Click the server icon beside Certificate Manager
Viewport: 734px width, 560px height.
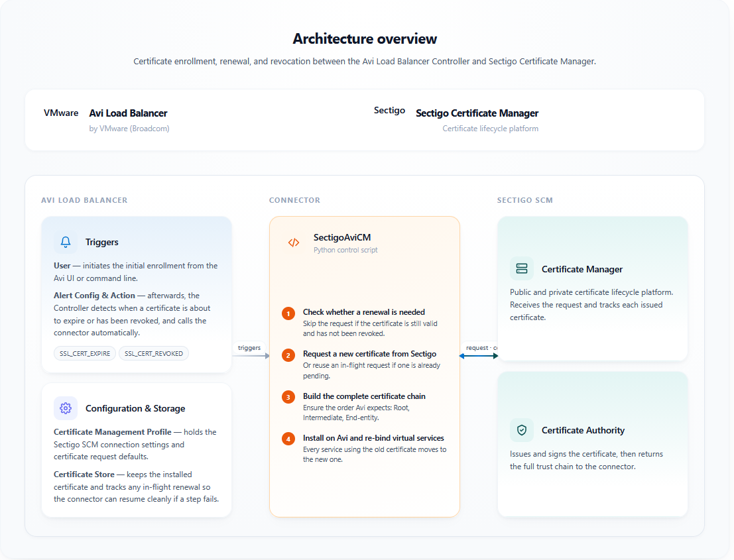521,268
